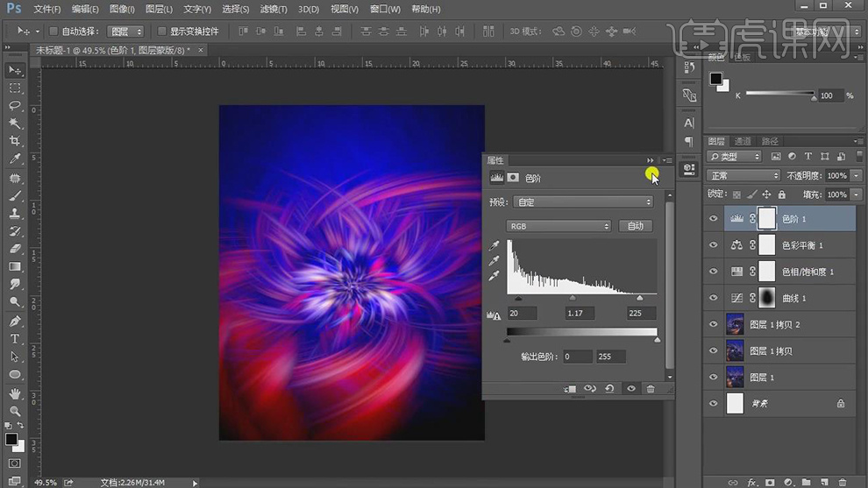Image resolution: width=868 pixels, height=488 pixels.
Task: Delete the adjustment layer with Properties trash icon
Action: click(651, 388)
